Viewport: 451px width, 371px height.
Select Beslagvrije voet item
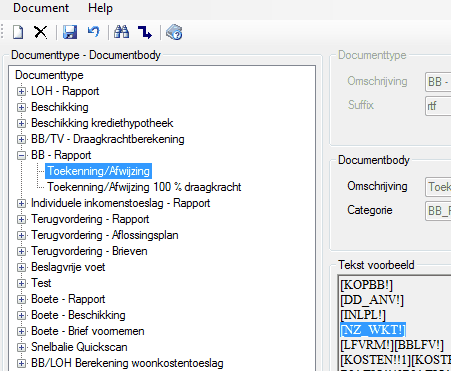[68, 267]
